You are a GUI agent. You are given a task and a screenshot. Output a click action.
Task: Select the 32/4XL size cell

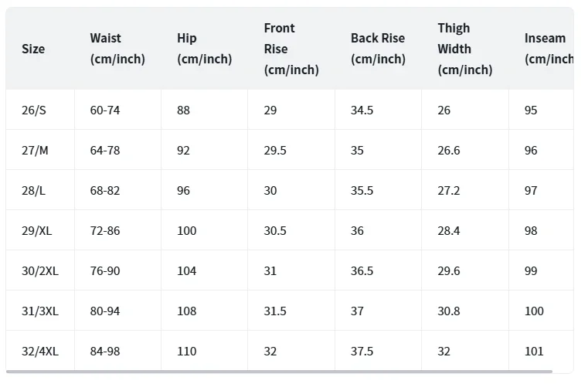point(40,351)
